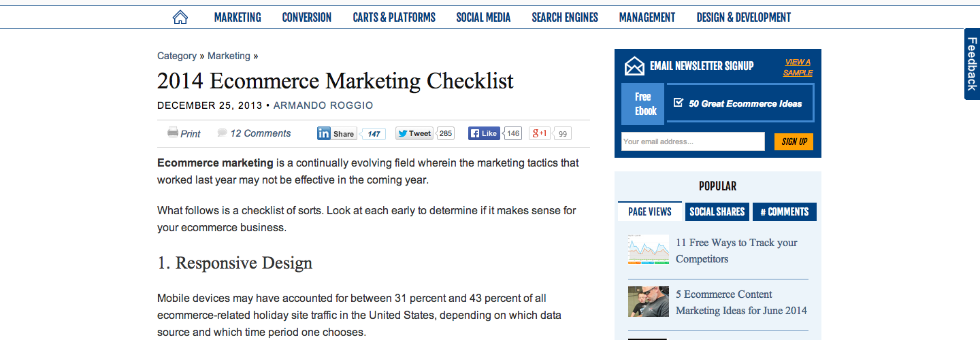Toggle the 50 Great Ecommerce Ideas checkbox
Image resolution: width=980 pixels, height=340 pixels.
click(x=678, y=103)
